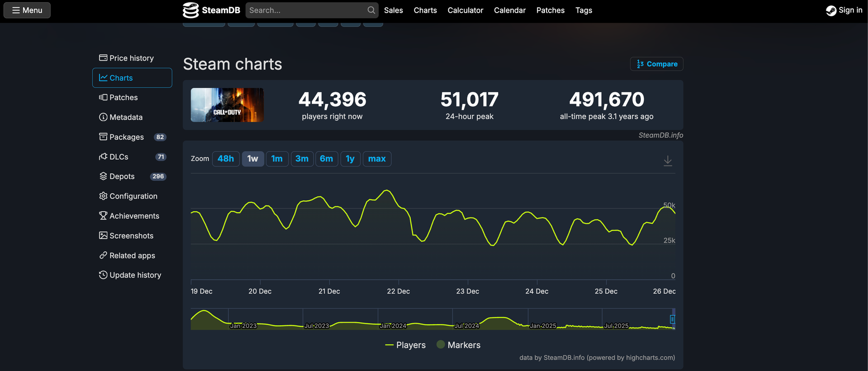
Task: Open the Calculator nav item
Action: click(x=465, y=10)
